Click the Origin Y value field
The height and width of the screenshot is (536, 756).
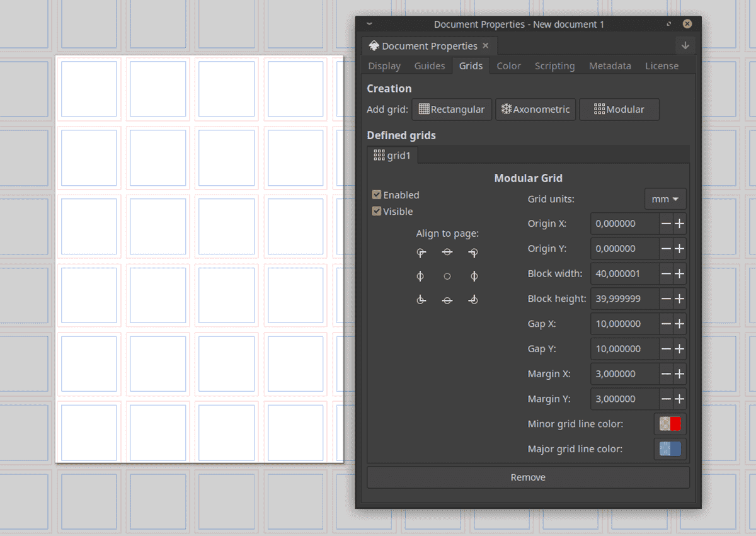coord(625,249)
